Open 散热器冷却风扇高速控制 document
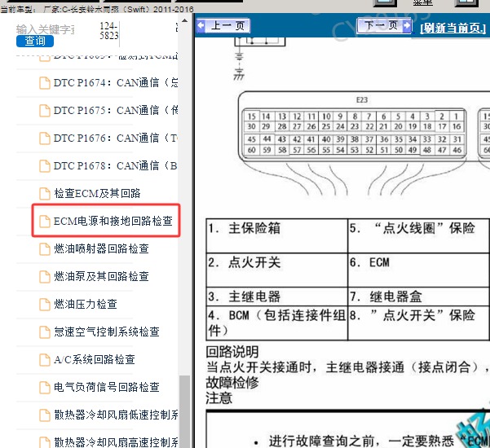The image size is (490, 448). pos(116,442)
